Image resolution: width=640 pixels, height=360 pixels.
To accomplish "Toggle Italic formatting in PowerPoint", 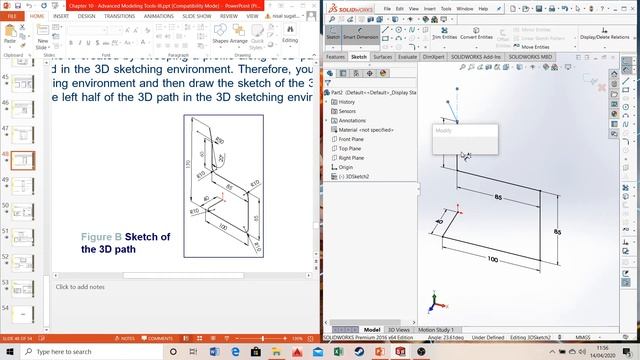I will point(80,42).
